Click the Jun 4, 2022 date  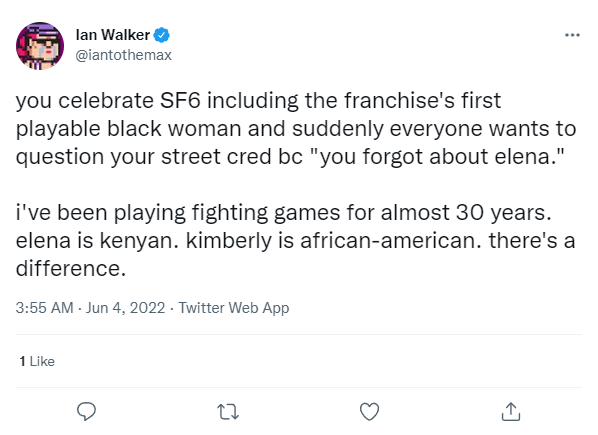pyautogui.click(x=125, y=308)
